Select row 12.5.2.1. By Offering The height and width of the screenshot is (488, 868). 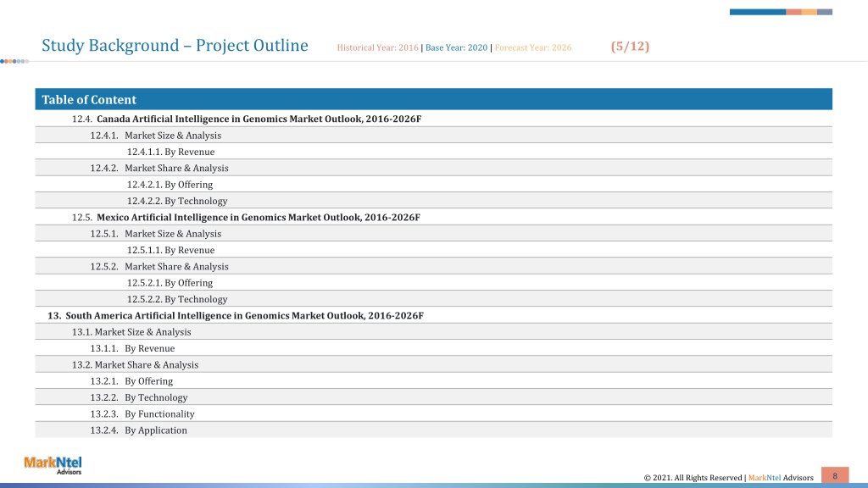(x=433, y=283)
